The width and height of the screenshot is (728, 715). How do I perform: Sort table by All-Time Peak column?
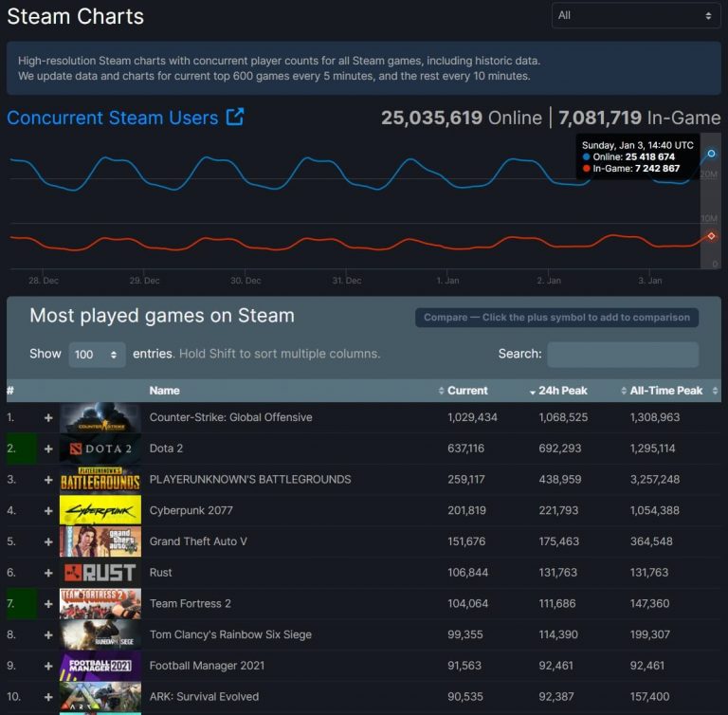(665, 391)
